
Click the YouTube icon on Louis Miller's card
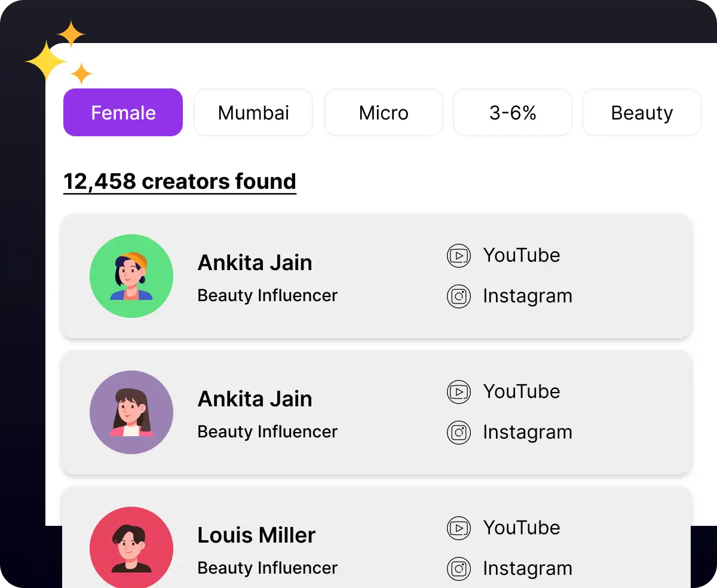coord(459,528)
